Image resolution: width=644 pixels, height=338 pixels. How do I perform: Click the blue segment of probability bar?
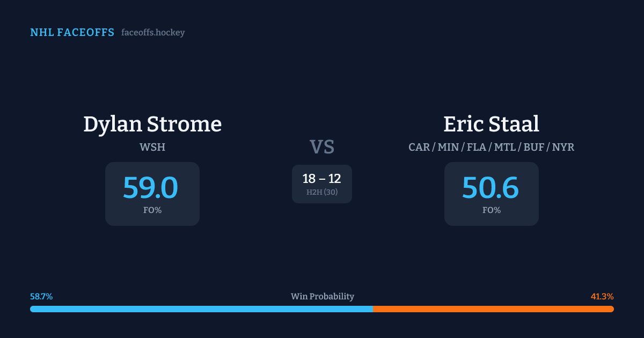tap(201, 309)
